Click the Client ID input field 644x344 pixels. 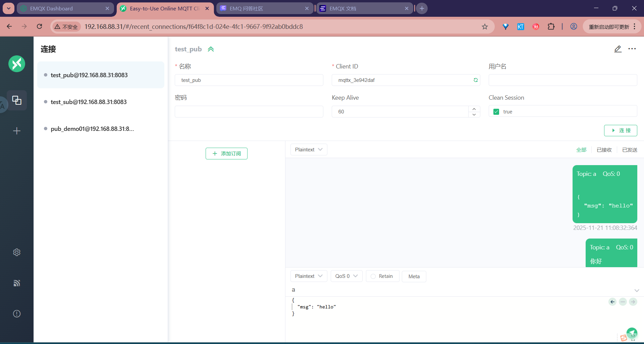click(406, 80)
